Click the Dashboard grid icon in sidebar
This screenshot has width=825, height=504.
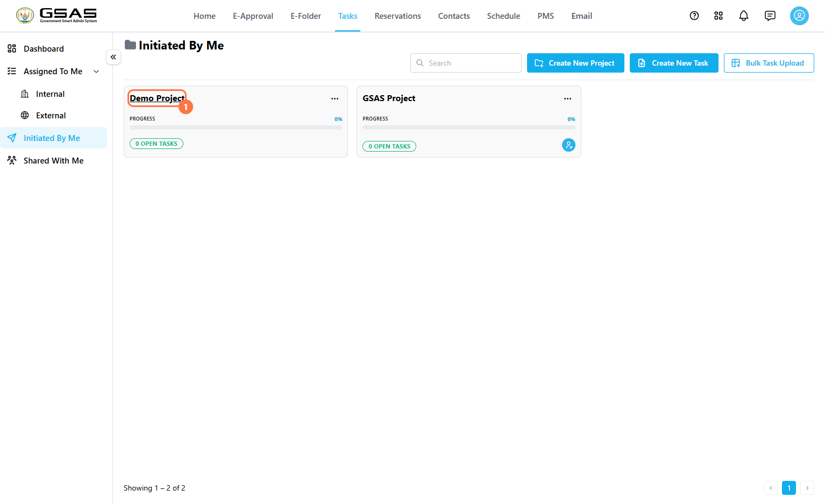[12, 48]
